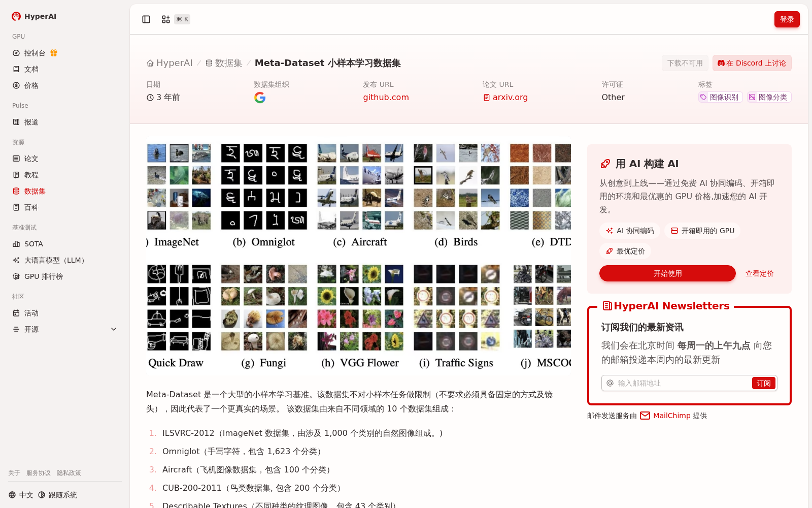The image size is (812, 508).
Task: Open the 中文 language selector
Action: [21, 495]
